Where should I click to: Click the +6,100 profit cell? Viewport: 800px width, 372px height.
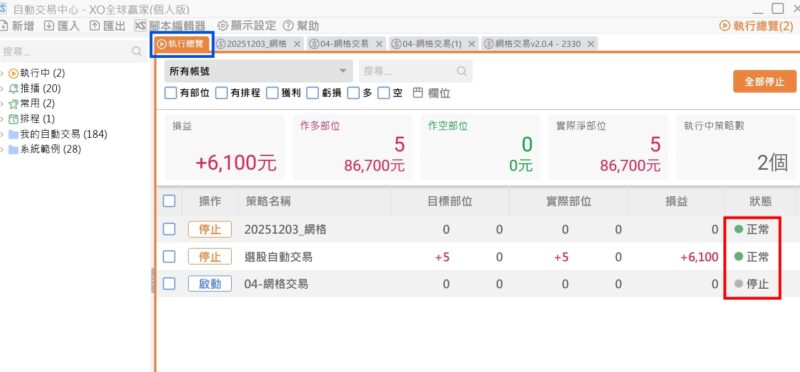pos(699,257)
